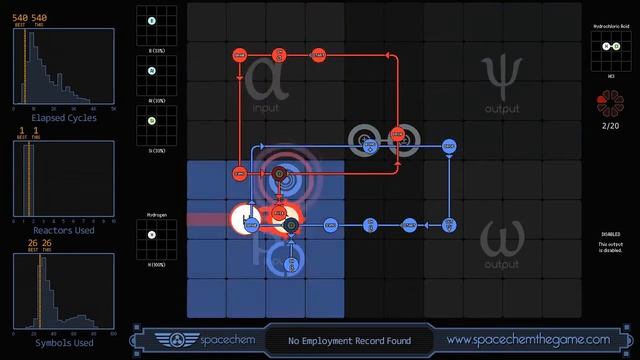This screenshot has width=640, height=360.
Task: Click the 'Hydrochloric Acid' label
Action: click(611, 26)
